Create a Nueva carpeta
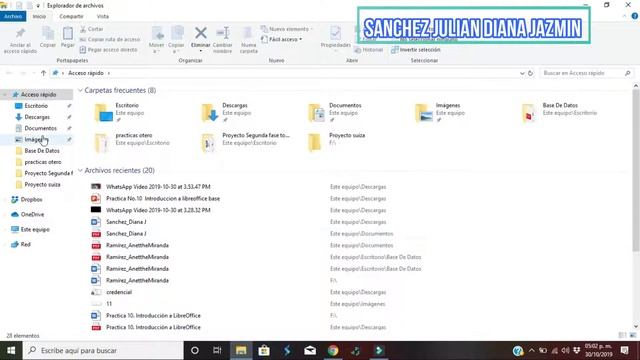The width and height of the screenshot is (640, 360). coord(249,40)
